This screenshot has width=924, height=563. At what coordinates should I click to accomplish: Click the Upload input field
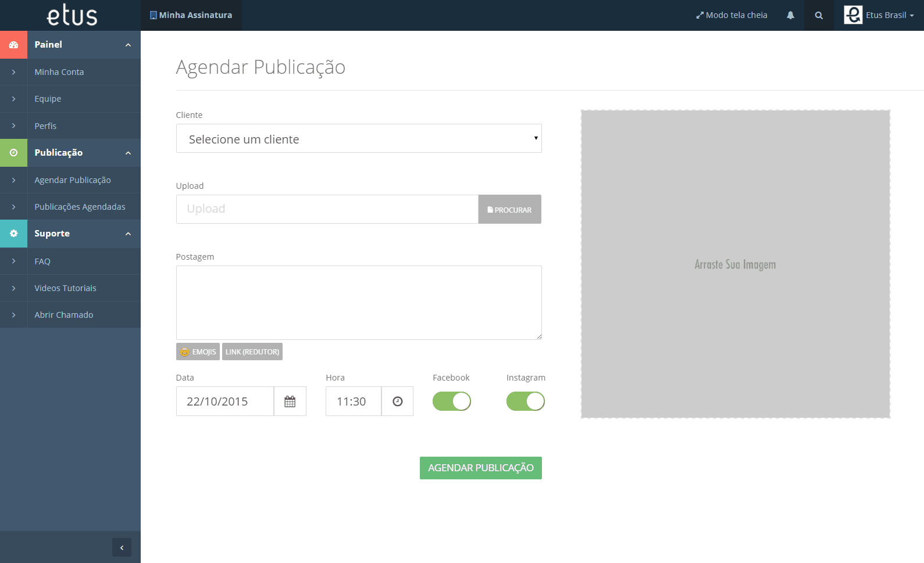pos(327,209)
